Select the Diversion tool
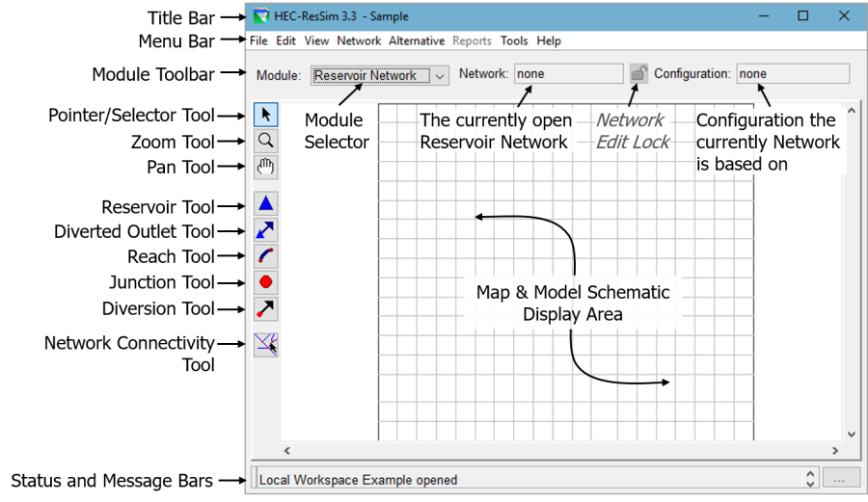This screenshot has height=502, width=868. tap(266, 309)
